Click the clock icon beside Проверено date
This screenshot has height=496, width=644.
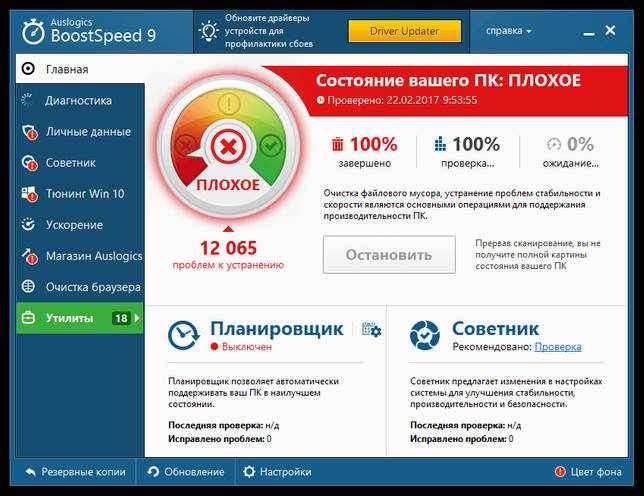[321, 100]
